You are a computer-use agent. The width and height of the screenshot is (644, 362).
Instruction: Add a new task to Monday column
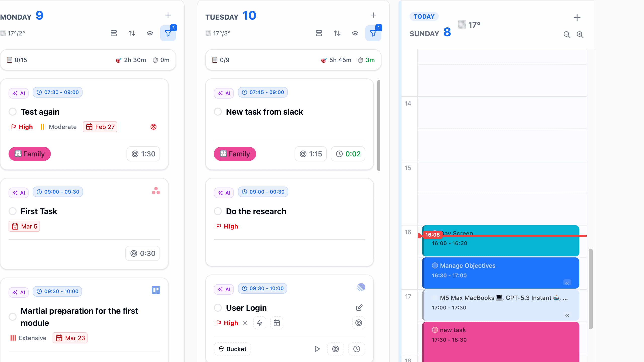(x=168, y=15)
